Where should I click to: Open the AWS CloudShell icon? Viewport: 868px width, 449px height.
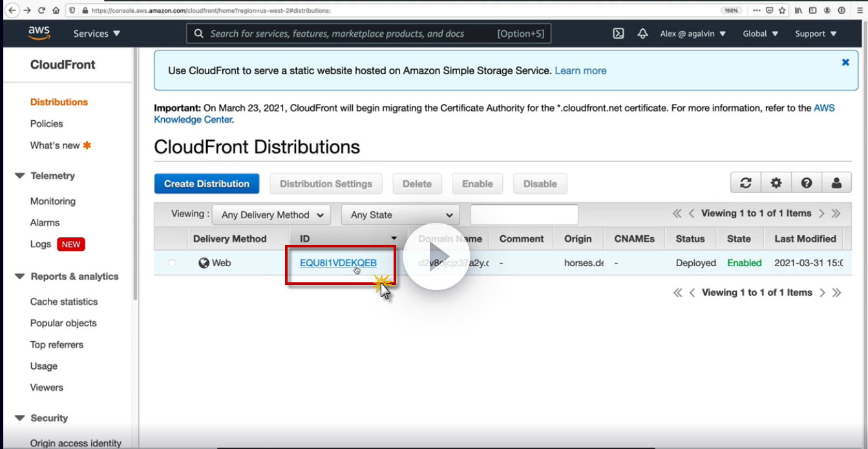(619, 34)
